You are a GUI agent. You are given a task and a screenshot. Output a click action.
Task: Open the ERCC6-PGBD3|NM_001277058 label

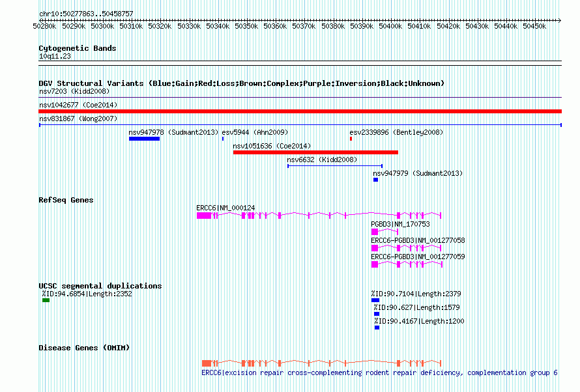(418, 240)
